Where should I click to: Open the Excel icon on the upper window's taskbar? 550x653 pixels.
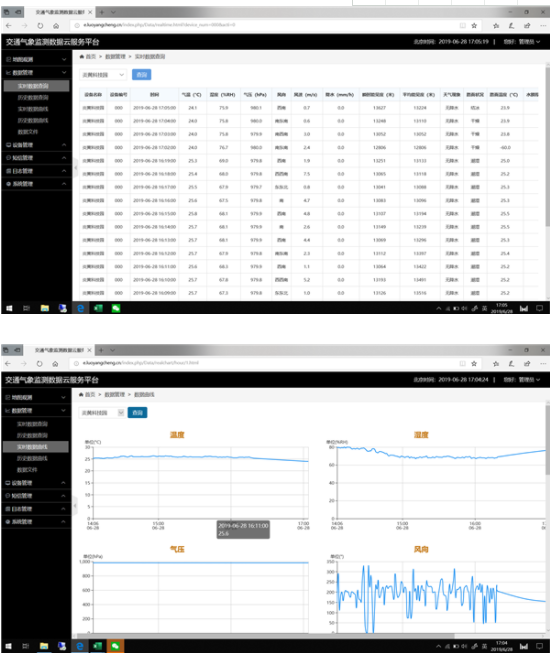point(98,308)
